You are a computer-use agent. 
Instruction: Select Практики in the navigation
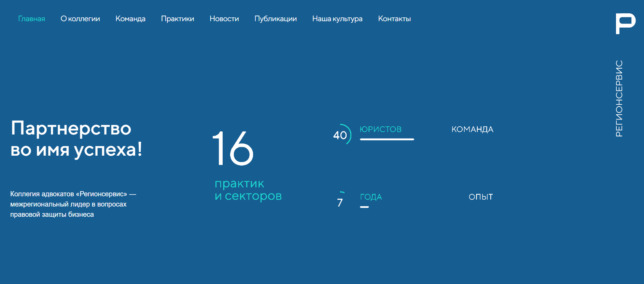[x=178, y=19]
